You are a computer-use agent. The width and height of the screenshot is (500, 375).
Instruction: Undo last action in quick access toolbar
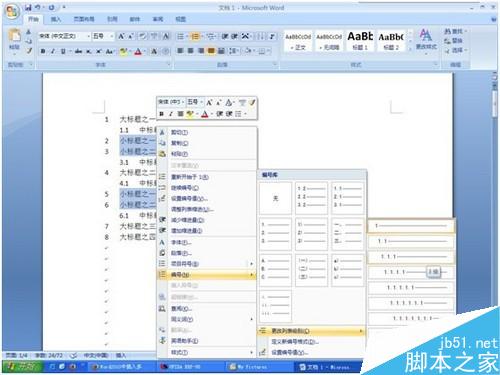point(38,7)
